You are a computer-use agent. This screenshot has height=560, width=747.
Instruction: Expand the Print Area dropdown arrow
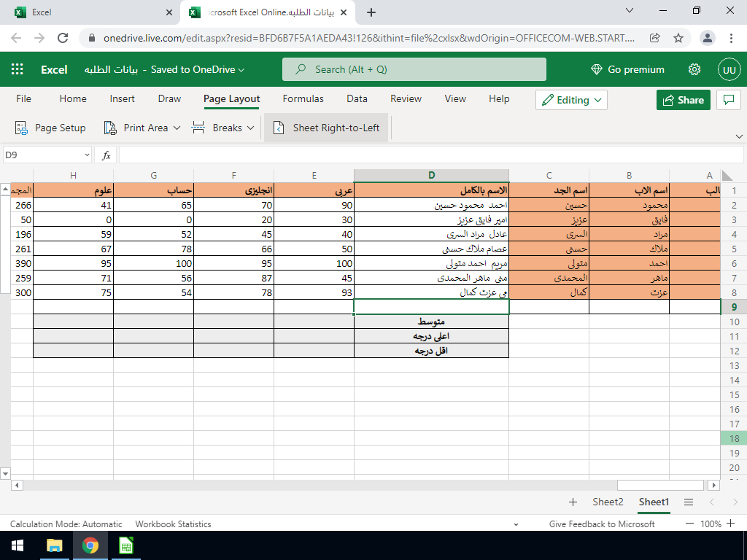[177, 128]
